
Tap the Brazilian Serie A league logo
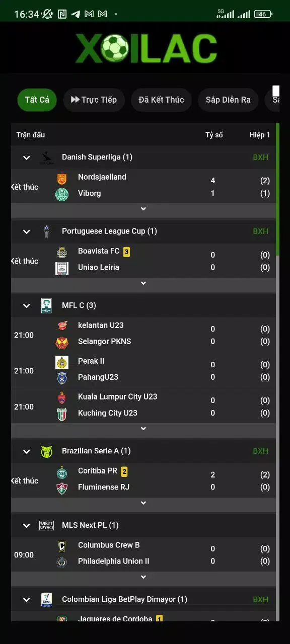click(47, 451)
